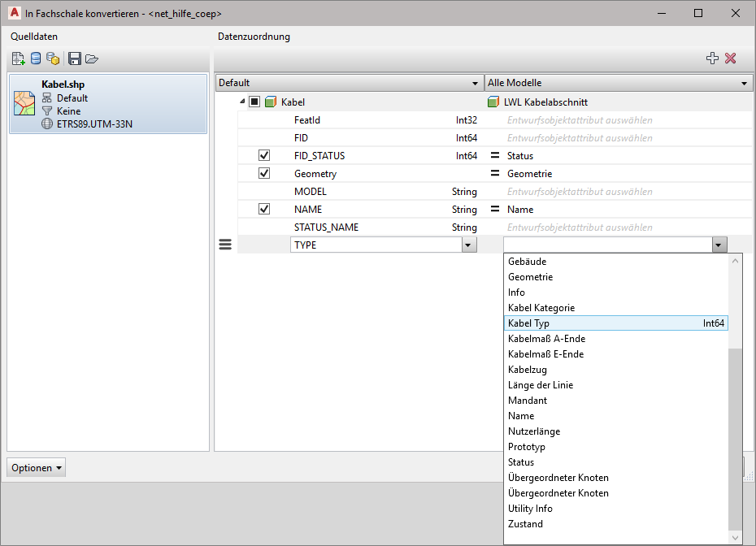Image resolution: width=756 pixels, height=546 pixels.
Task: Click the Name mapping for NAME row
Action: pos(520,209)
